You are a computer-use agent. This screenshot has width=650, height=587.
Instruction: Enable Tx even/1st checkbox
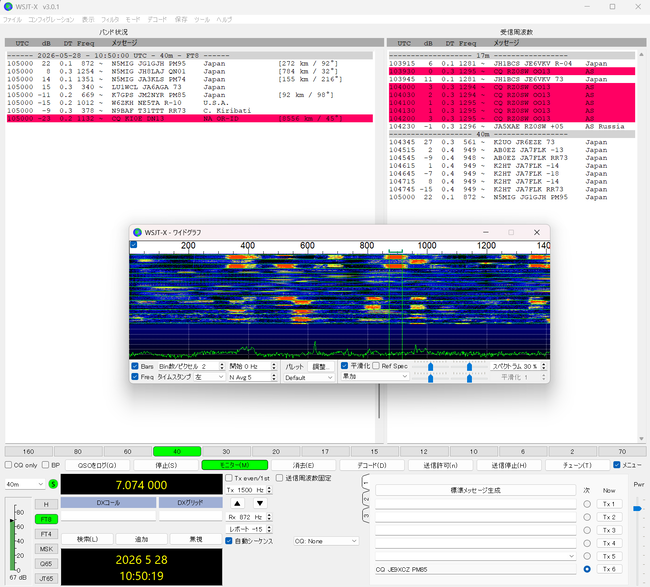click(228, 478)
